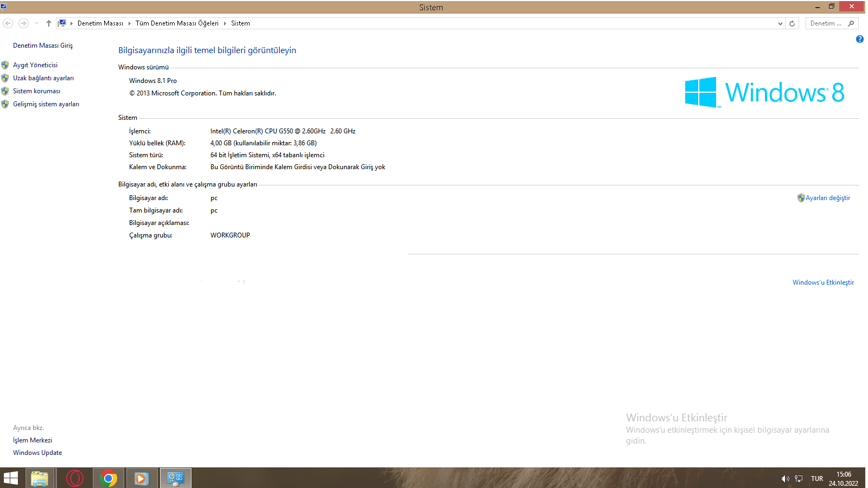The image size is (868, 488).
Task: Go up one level with the Up arrow
Action: 49,23
